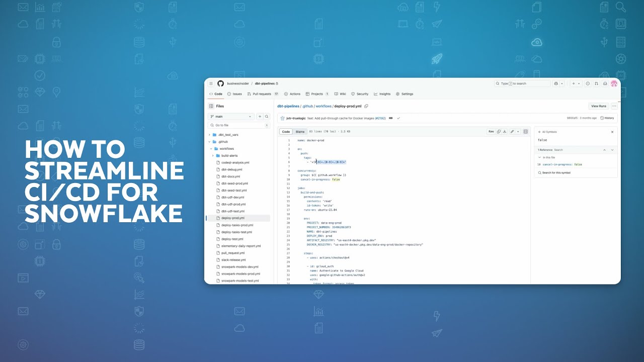
Task: Open the Issues tab
Action: 234,94
